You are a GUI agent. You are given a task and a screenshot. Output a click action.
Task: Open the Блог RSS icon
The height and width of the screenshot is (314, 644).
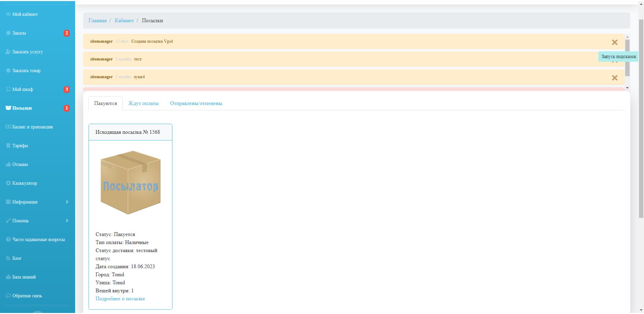click(8, 258)
